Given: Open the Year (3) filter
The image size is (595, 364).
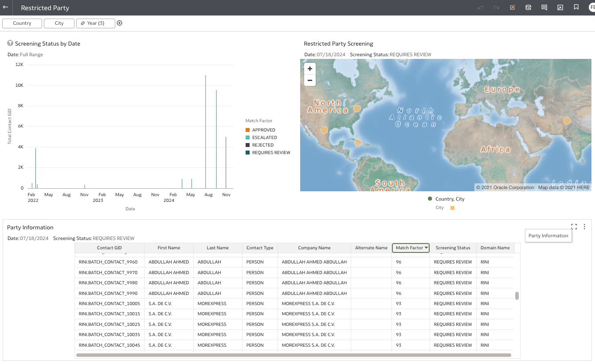Looking at the screenshot, I should point(95,23).
